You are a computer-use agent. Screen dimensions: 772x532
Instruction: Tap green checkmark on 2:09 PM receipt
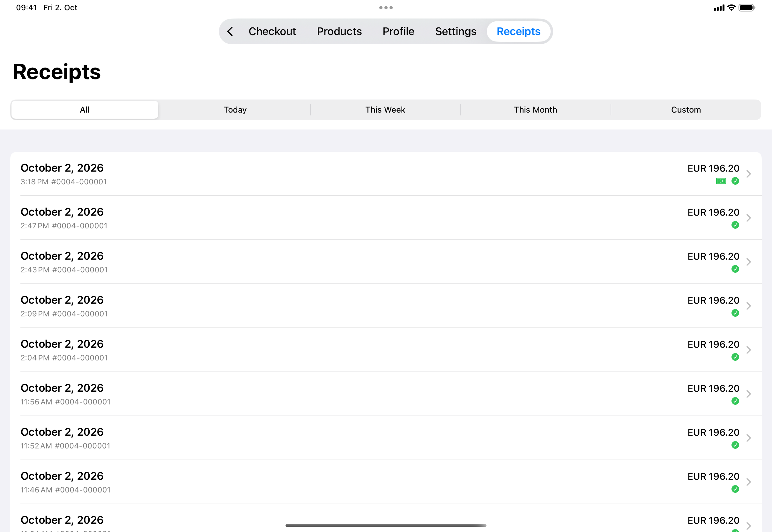point(735,313)
